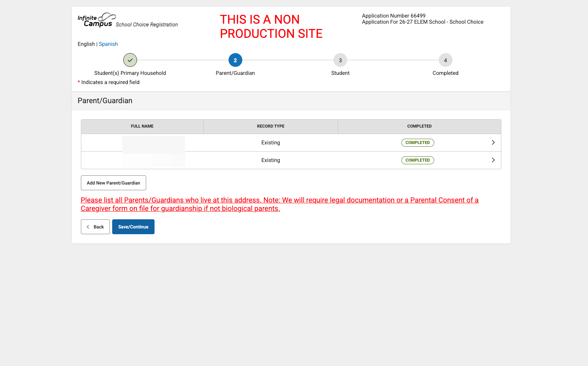Go Back to previous step

(x=95, y=227)
